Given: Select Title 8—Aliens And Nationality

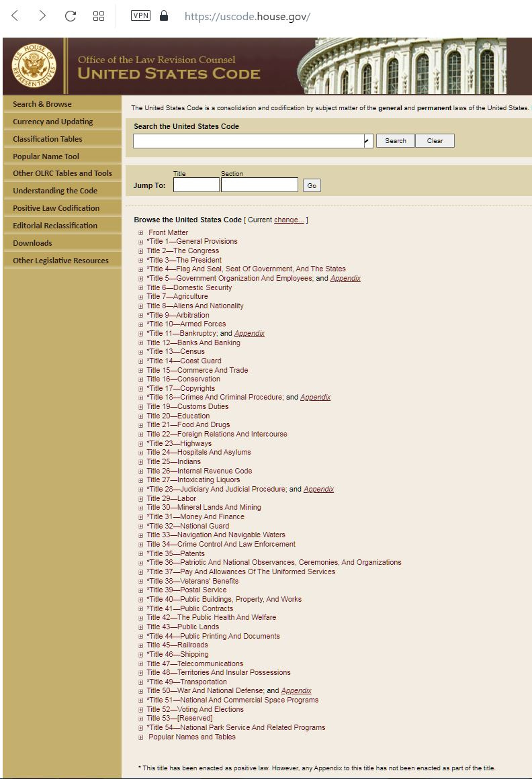Looking at the screenshot, I should 195,306.
